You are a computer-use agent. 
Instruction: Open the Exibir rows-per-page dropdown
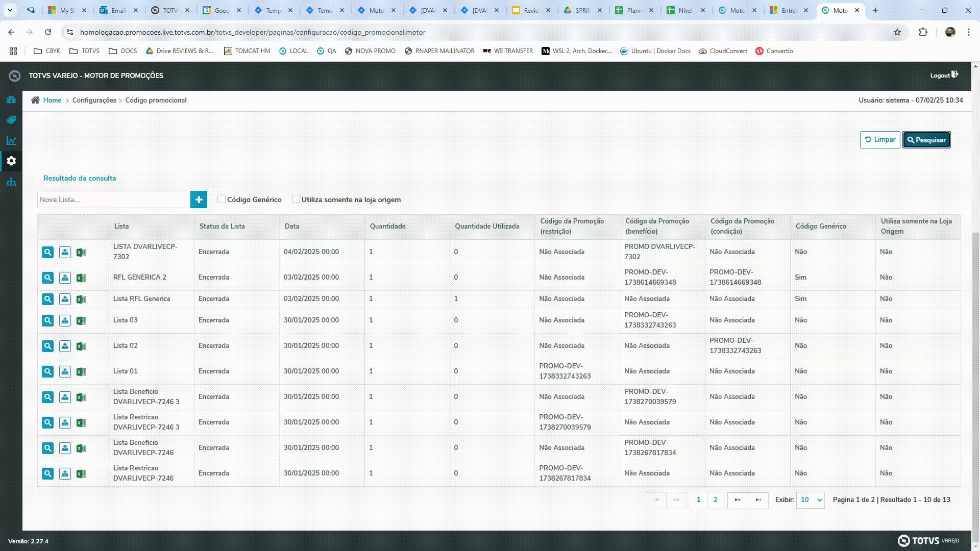point(810,500)
